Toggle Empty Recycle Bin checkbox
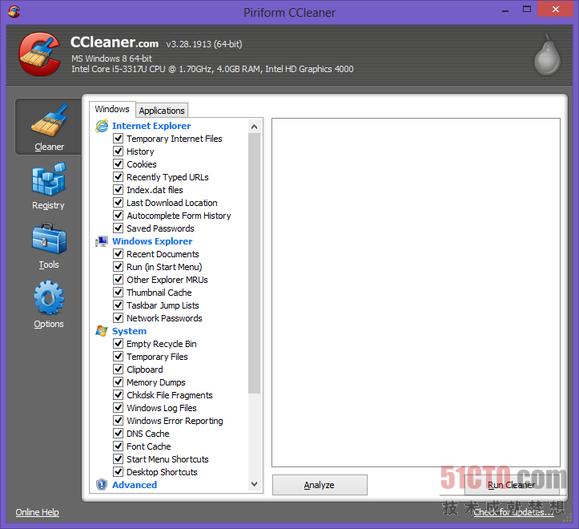This screenshot has width=579, height=529. pos(118,344)
